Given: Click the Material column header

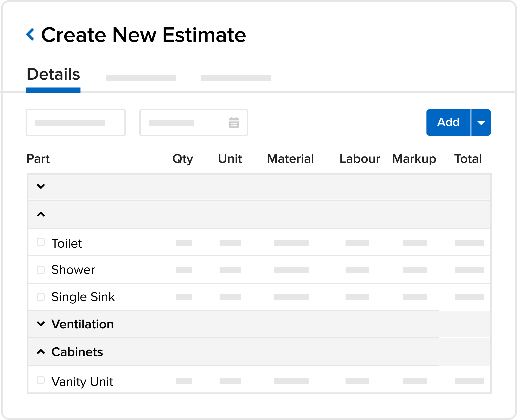Looking at the screenshot, I should 290,159.
